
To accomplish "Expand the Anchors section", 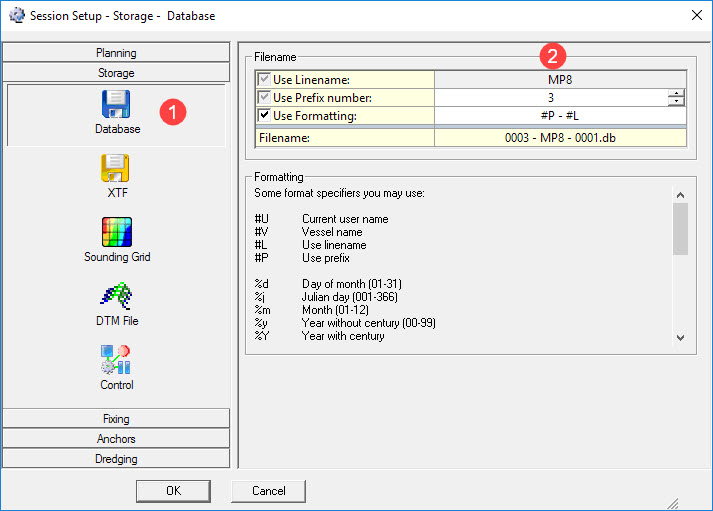I will point(116,439).
